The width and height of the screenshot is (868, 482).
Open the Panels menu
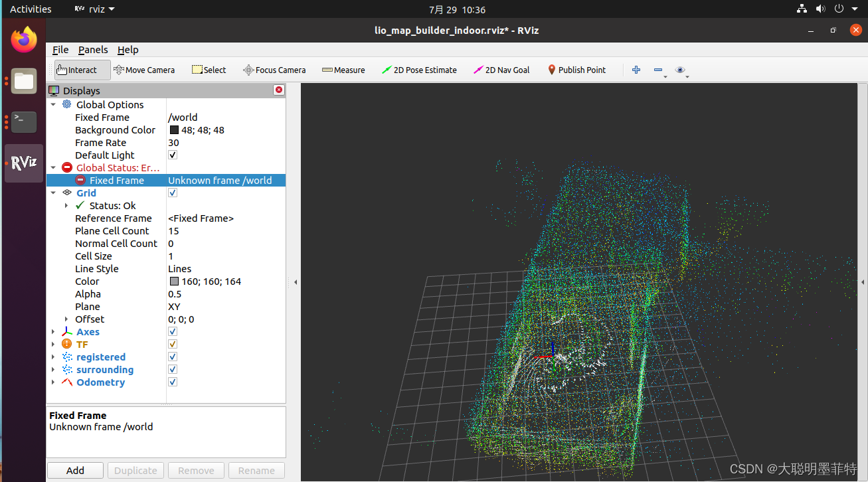tap(92, 49)
